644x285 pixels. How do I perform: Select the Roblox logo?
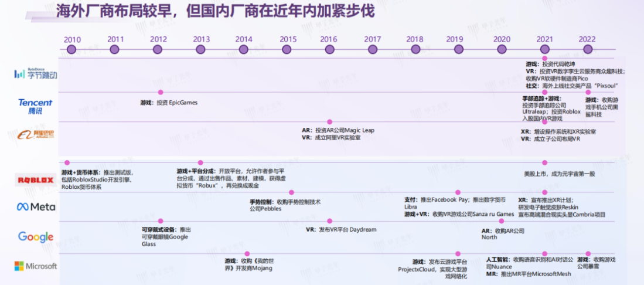point(36,179)
